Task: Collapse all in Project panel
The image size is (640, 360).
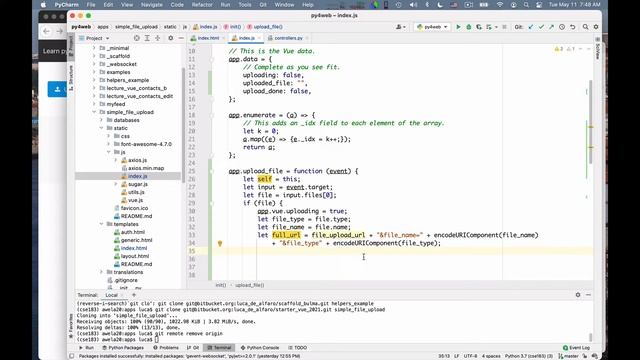Action: [x=158, y=38]
